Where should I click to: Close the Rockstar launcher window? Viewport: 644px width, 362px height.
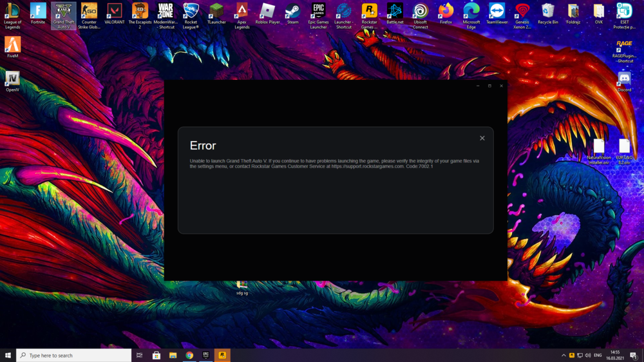[502, 86]
